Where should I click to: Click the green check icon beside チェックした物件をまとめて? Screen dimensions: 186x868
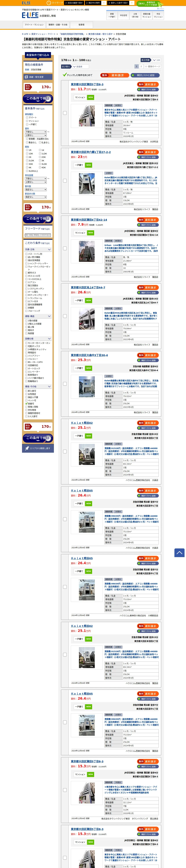(x=64, y=75)
